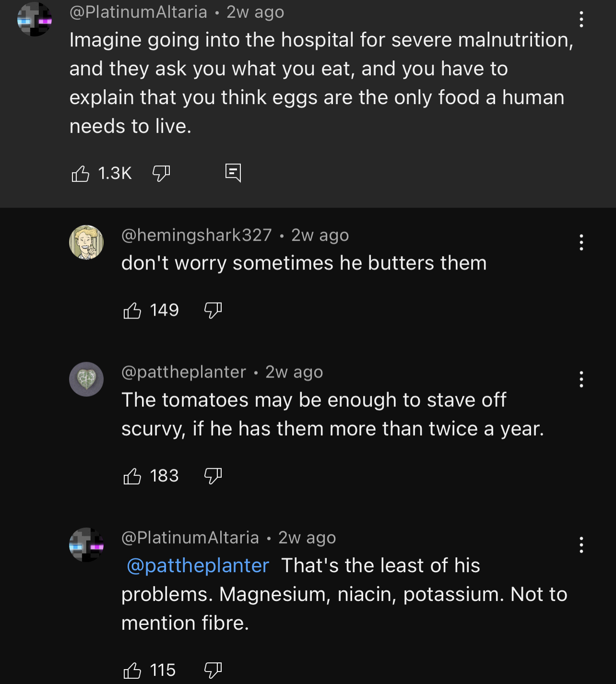This screenshot has height=684, width=616.
Task: Open options menu for pattheplanter's reply
Action: [581, 379]
